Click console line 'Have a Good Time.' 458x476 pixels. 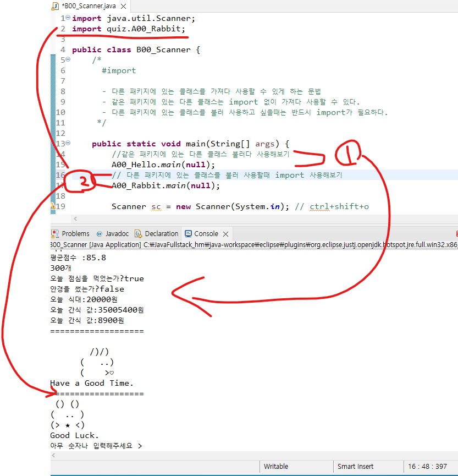(x=92, y=384)
